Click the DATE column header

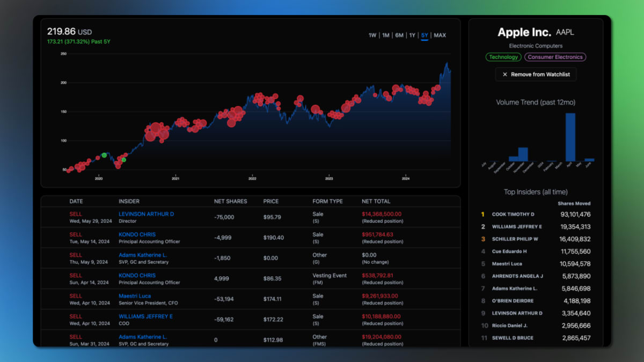tap(76, 202)
